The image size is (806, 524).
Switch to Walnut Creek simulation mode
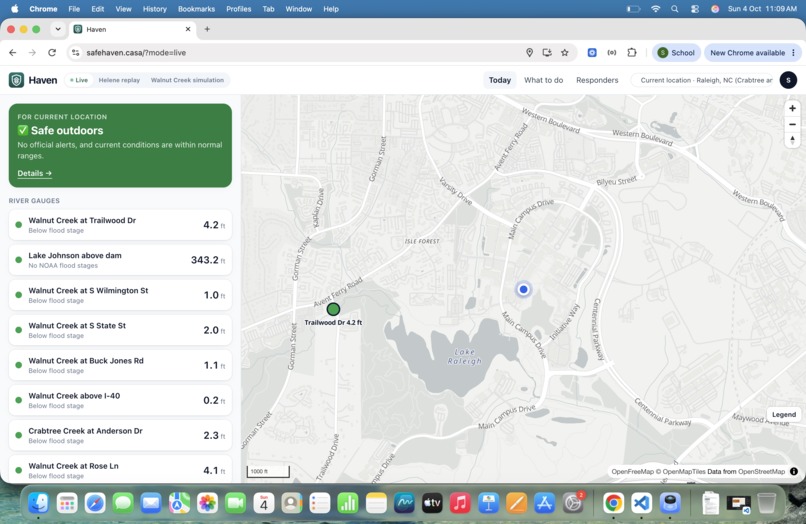pyautogui.click(x=187, y=80)
